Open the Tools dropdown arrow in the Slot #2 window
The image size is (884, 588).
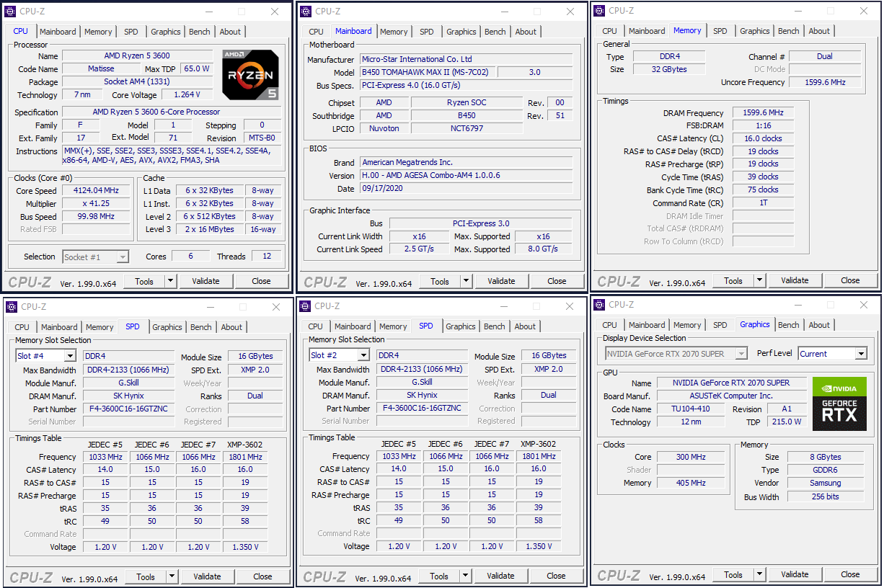coord(466,576)
